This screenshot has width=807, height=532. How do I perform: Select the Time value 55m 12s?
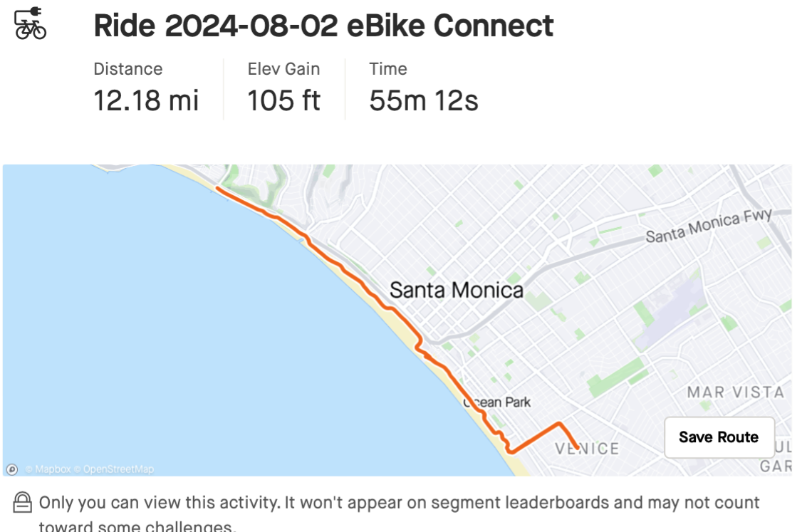point(423,100)
